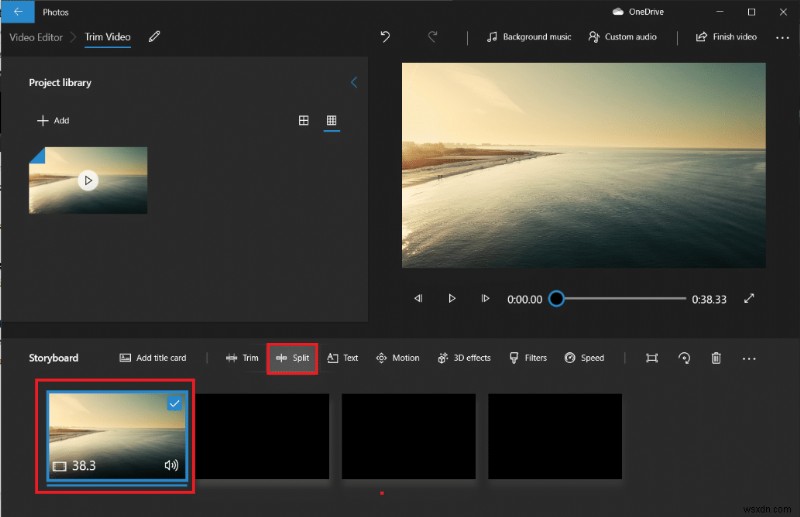Click pencil icon to rename project
The height and width of the screenshot is (517, 800).
pyautogui.click(x=154, y=37)
